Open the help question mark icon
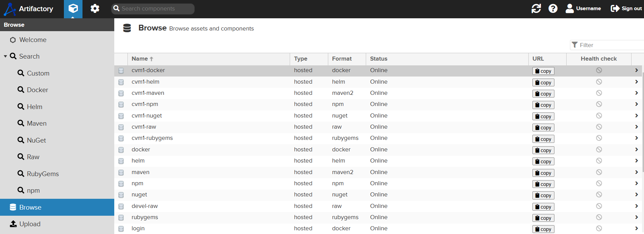644x234 pixels. tap(553, 8)
